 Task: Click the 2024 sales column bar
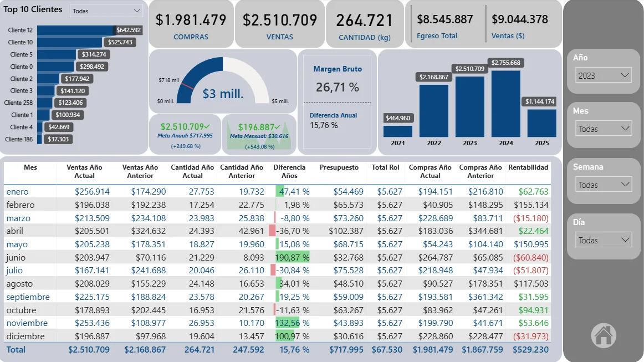point(505,104)
